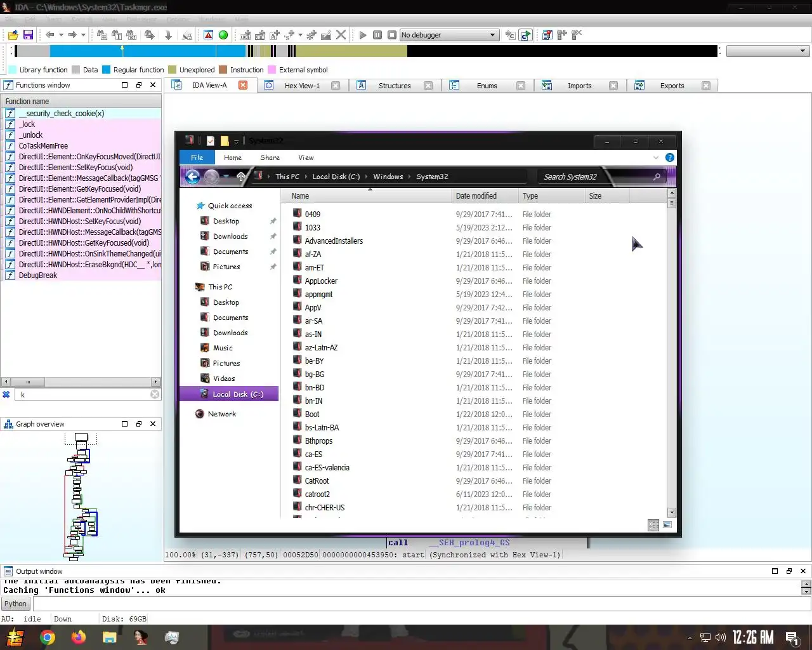
Task: Open the Share ribbon tab
Action: click(x=270, y=157)
